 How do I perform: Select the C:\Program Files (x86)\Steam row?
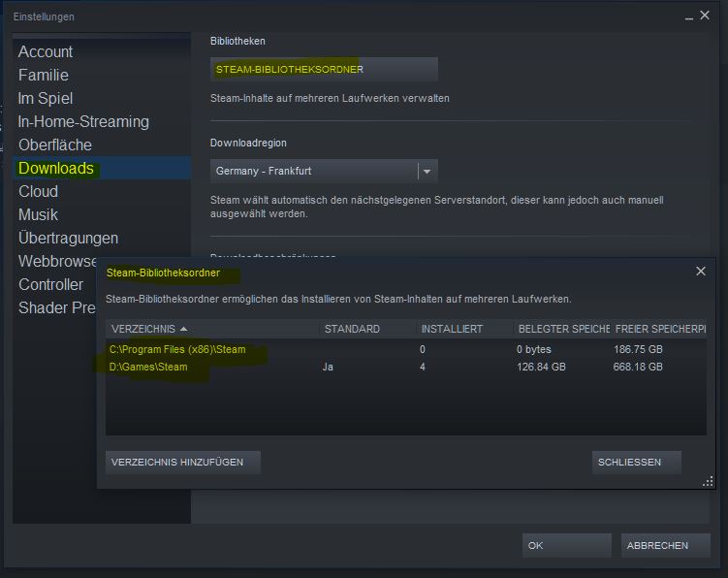pyautogui.click(x=406, y=349)
